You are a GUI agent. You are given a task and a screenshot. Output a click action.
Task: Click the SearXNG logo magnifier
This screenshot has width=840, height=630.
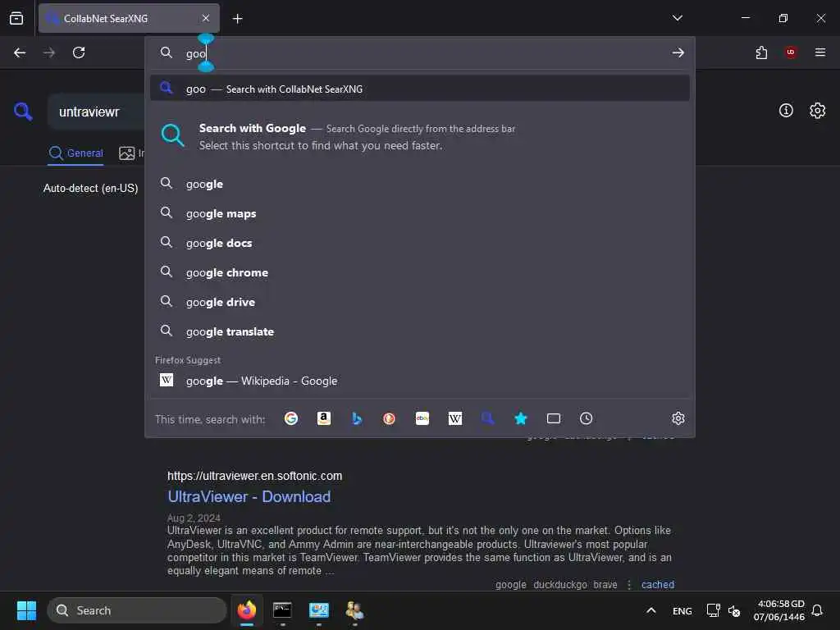(x=23, y=112)
